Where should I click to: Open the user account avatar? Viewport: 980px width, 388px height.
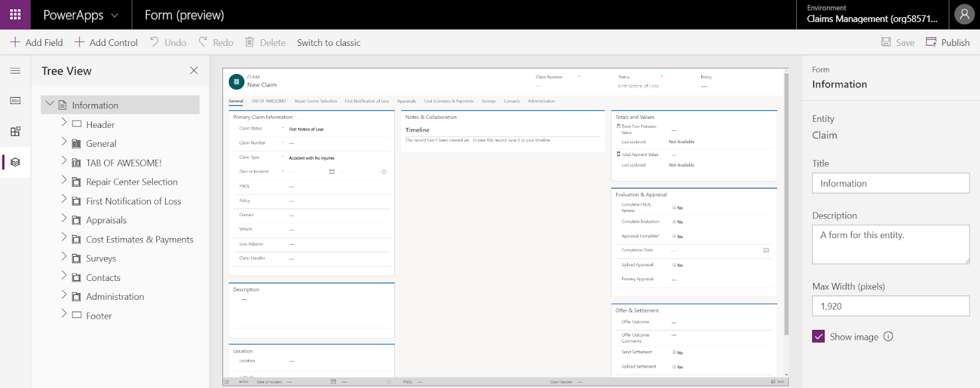point(964,15)
